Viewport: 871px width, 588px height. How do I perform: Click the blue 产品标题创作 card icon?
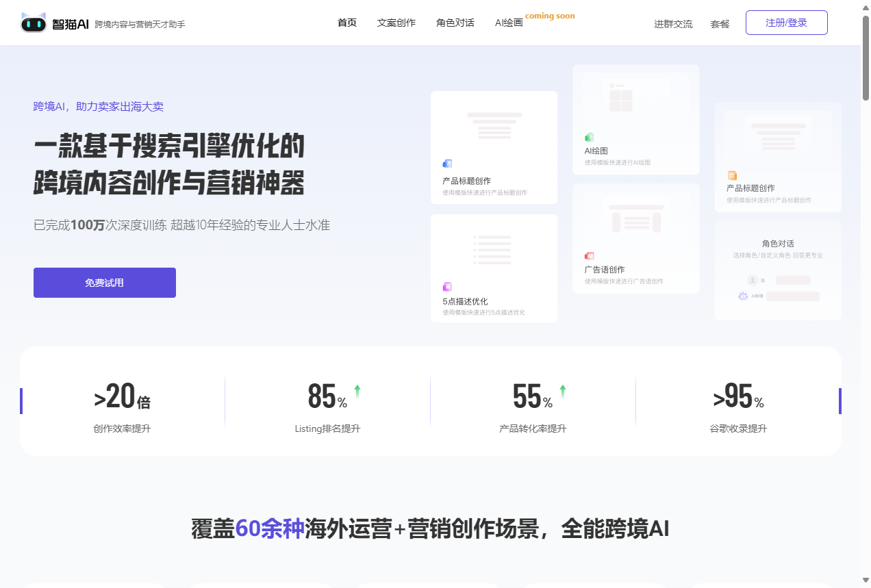click(x=447, y=164)
